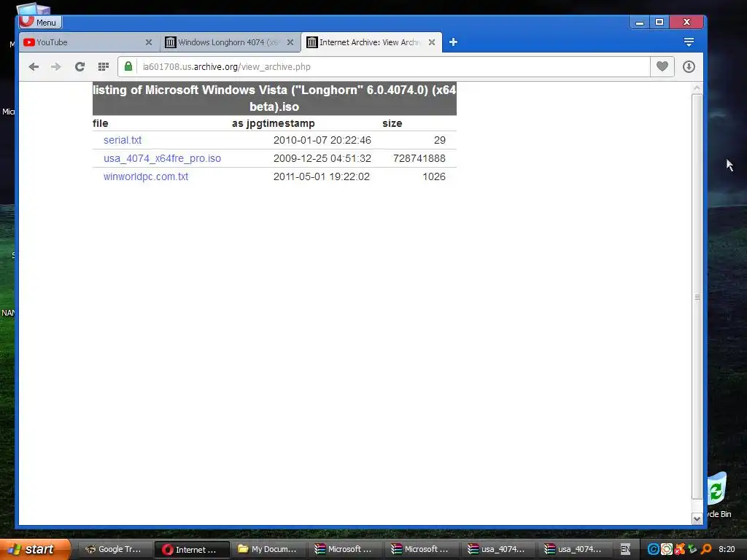Go back to previous page
The height and width of the screenshot is (560, 747).
click(34, 66)
